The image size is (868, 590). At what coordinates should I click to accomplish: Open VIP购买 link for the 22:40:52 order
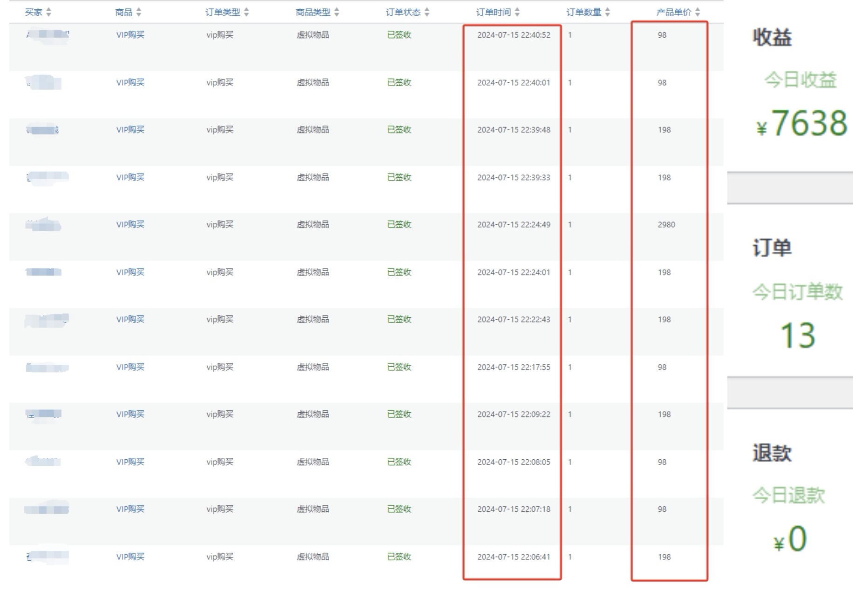[x=130, y=35]
